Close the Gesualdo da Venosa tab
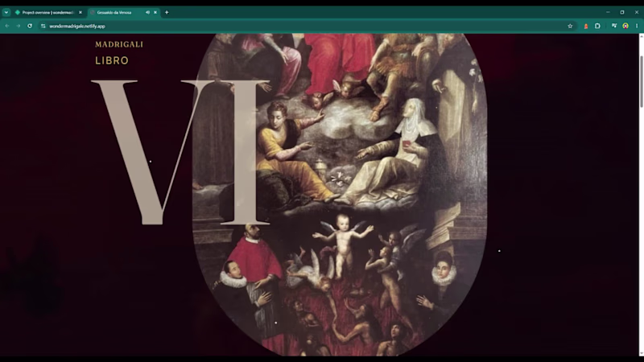Image resolution: width=644 pixels, height=362 pixels. 155,12
